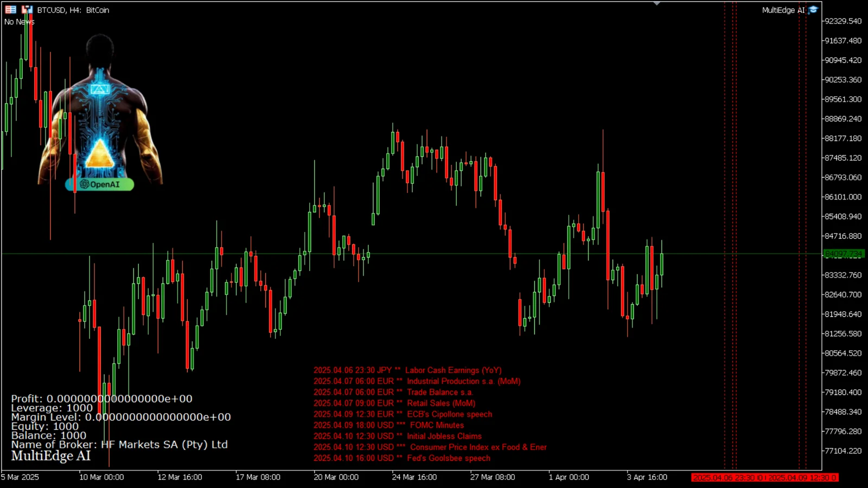Click the 86101.000 price scale label
Image resolution: width=868 pixels, height=488 pixels.
pyautogui.click(x=843, y=197)
